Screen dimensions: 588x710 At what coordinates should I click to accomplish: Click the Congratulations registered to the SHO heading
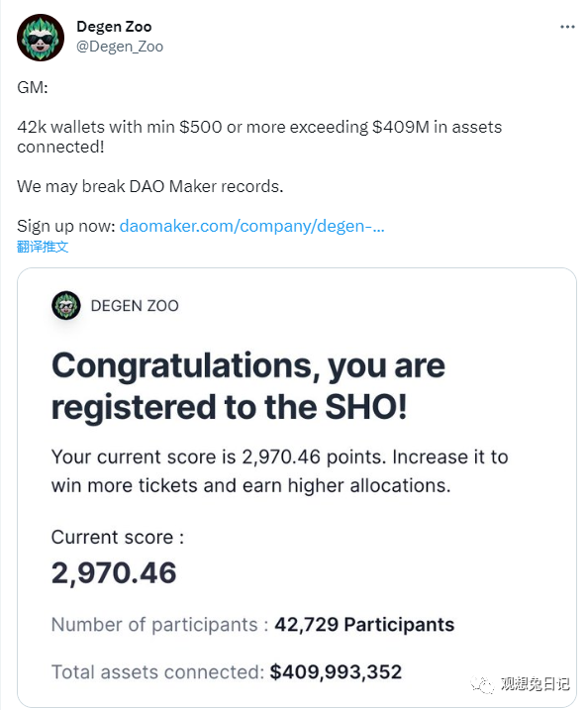(x=248, y=386)
